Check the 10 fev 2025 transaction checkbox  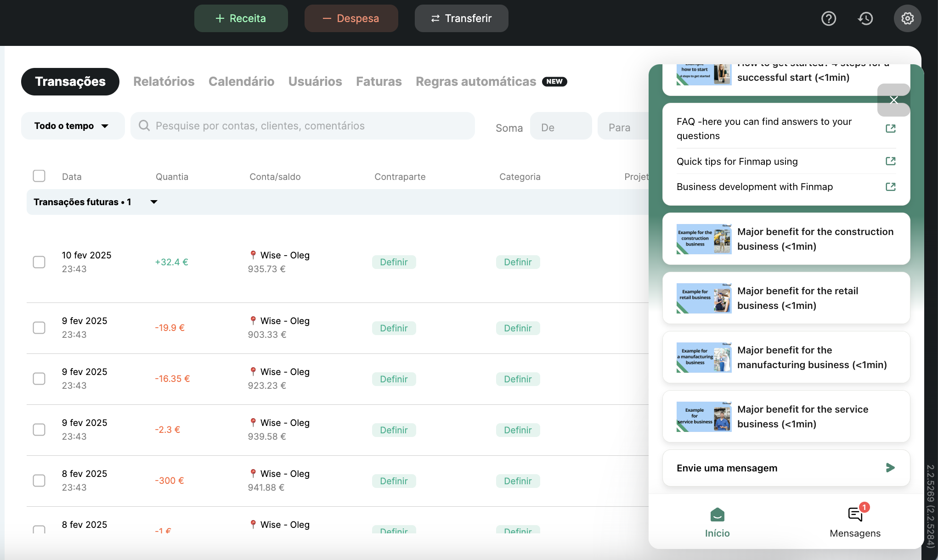(x=39, y=262)
